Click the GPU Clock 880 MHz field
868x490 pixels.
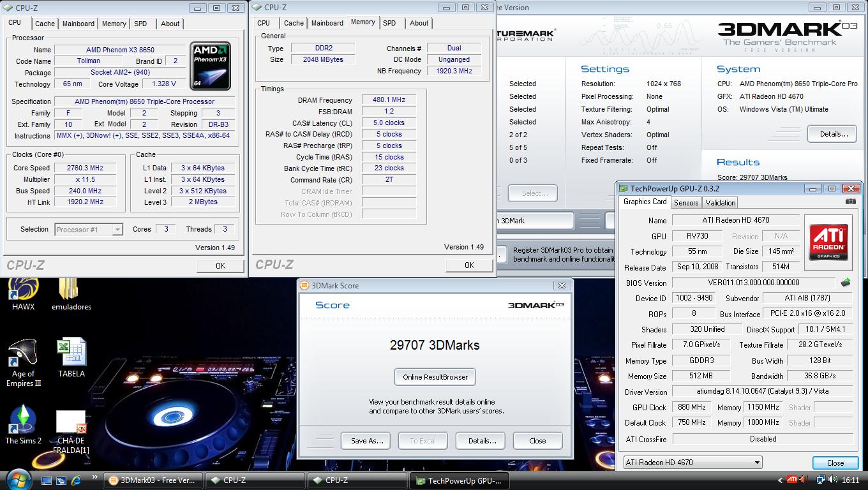pos(691,407)
